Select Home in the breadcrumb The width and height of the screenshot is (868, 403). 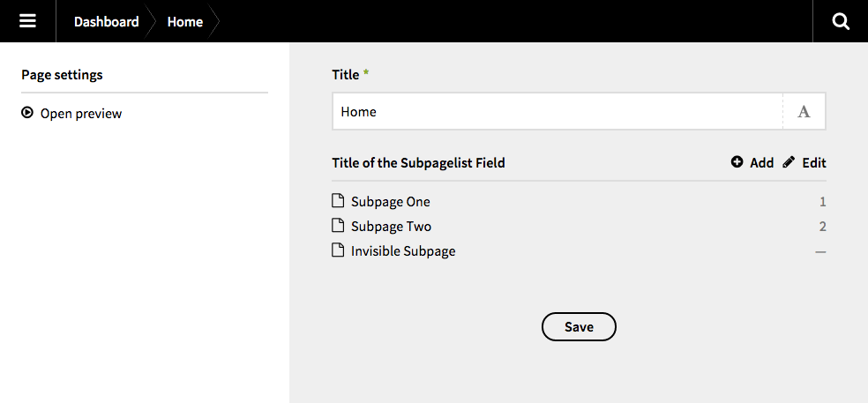(x=185, y=21)
